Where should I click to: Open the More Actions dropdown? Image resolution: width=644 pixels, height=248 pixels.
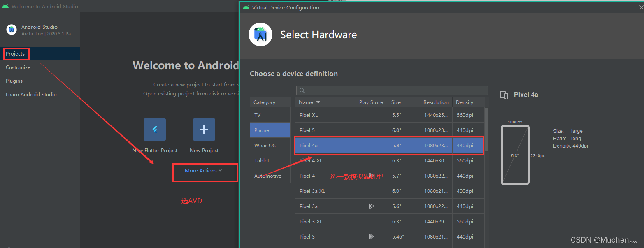[x=203, y=171]
